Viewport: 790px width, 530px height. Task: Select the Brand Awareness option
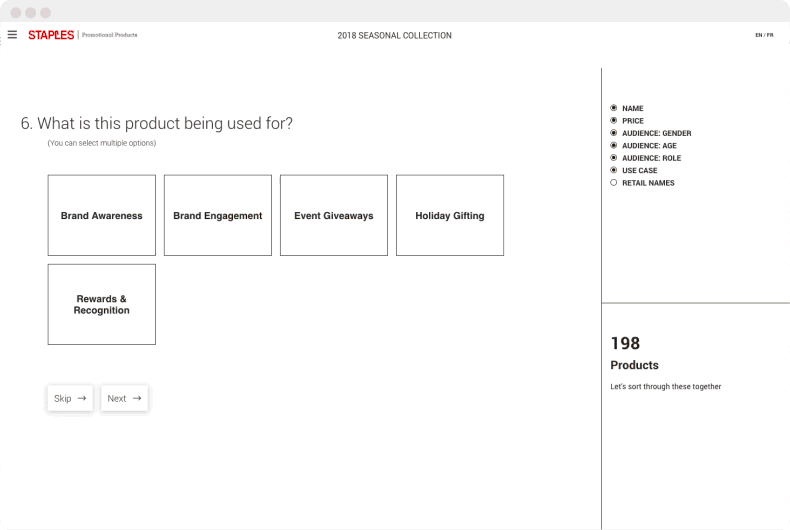pos(102,215)
